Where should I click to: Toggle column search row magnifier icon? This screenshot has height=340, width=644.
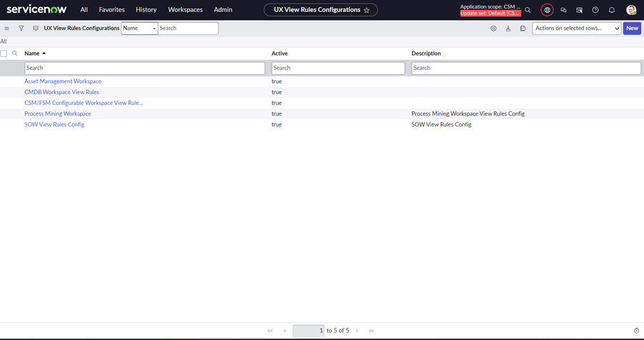click(15, 53)
